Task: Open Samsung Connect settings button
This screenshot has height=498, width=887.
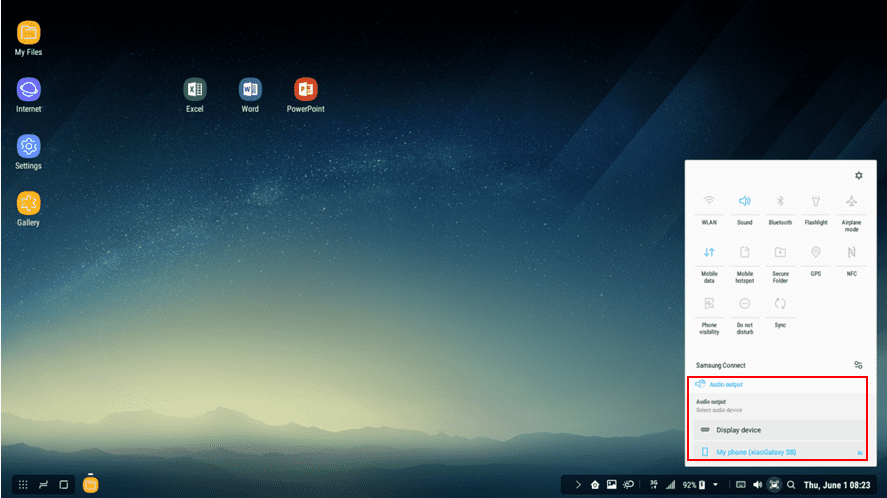Action: coord(858,366)
